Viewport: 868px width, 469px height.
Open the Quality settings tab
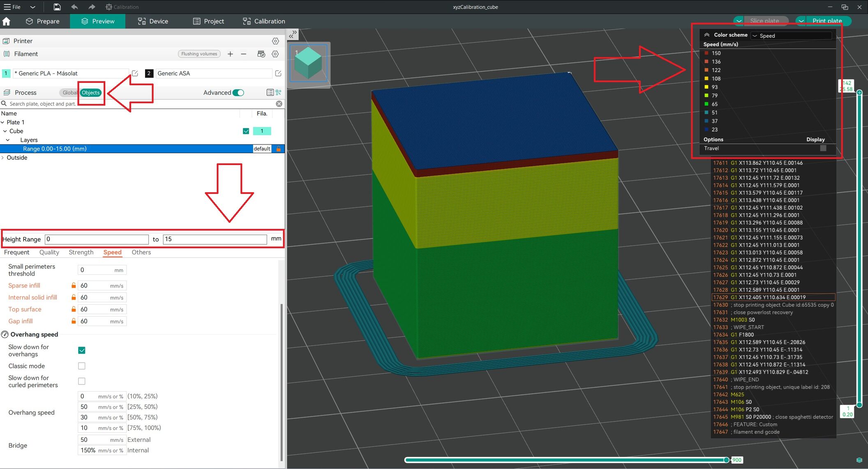tap(49, 252)
